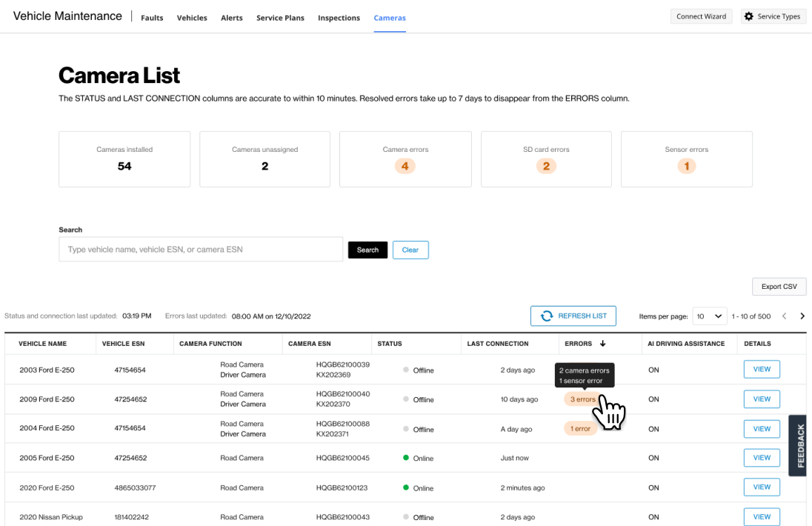Click the SD card errors badge showing 2
The width and height of the screenshot is (812, 526).
click(x=546, y=166)
